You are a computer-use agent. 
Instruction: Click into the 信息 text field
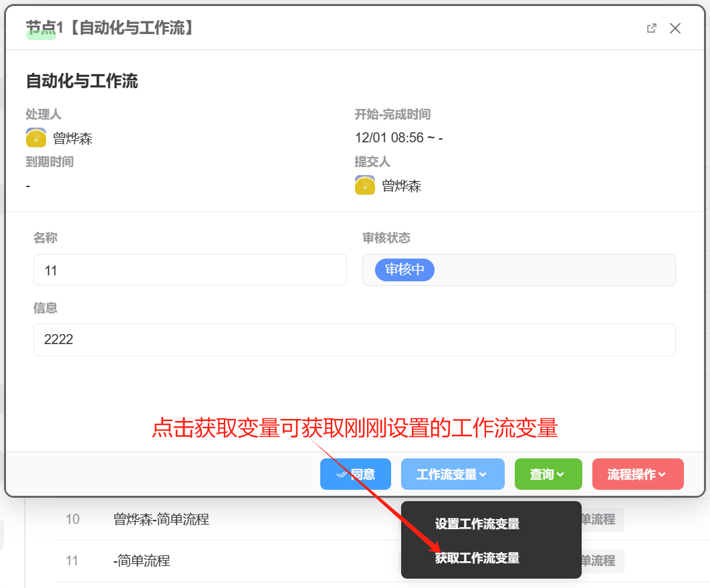click(x=354, y=339)
